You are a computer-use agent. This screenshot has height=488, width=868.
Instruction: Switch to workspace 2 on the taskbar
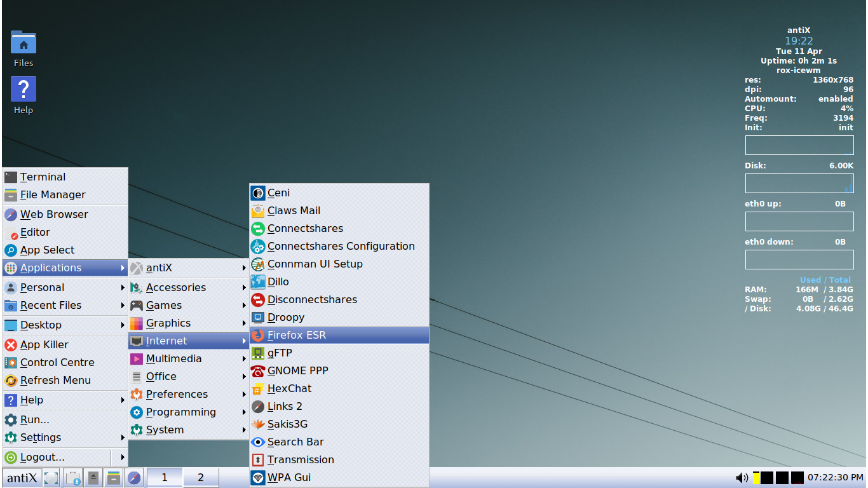201,477
